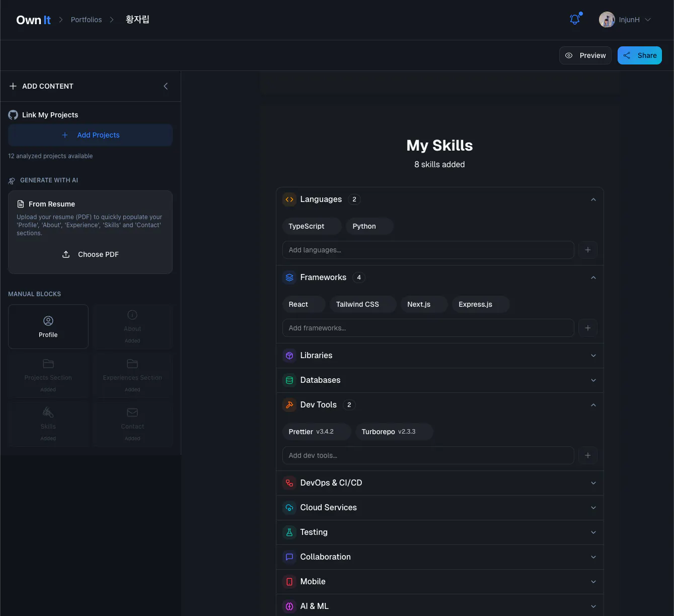
Task: Select the Turborepo v2.3.3 chip
Action: point(394,432)
